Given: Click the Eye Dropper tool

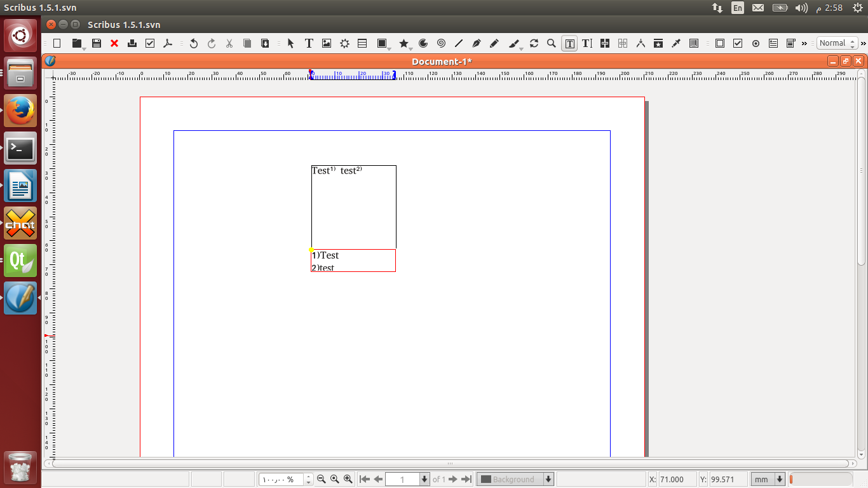Looking at the screenshot, I should [x=676, y=43].
